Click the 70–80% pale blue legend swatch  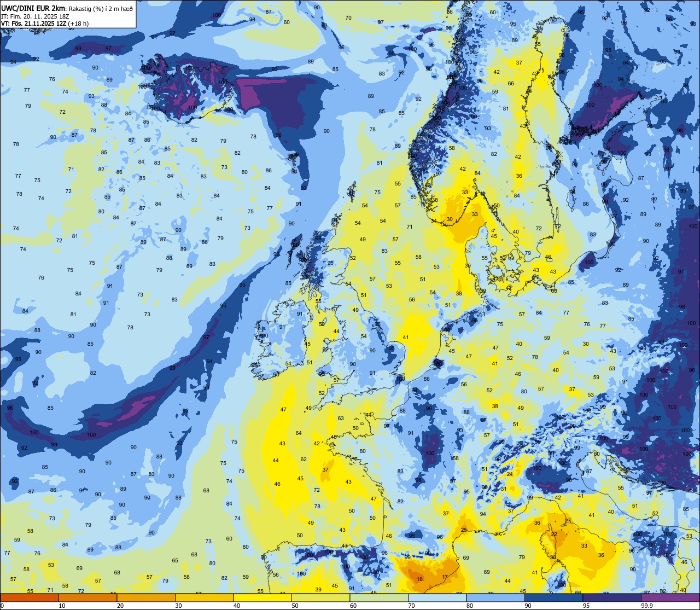[x=437, y=597]
